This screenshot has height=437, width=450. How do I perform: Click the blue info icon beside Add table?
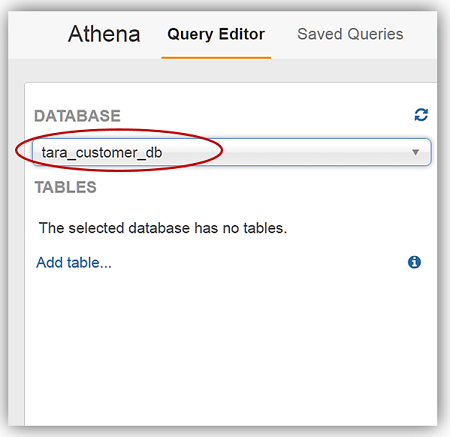414,262
